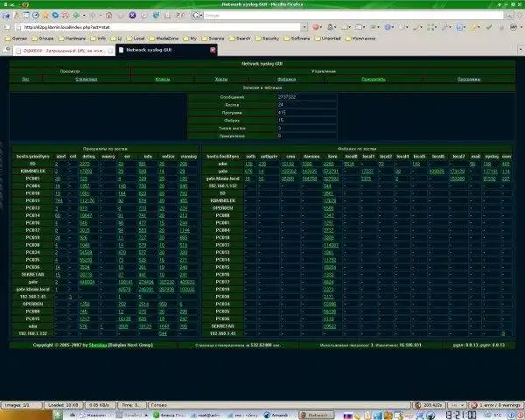This screenshot has height=420, width=525.
Task: Open the address bar history dropdown arrow
Action: click(304, 27)
